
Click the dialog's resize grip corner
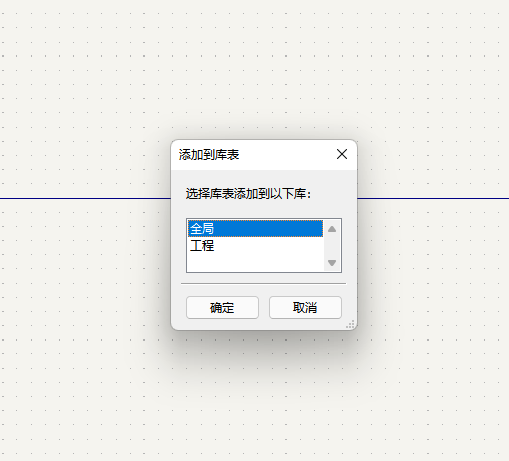tap(350, 324)
